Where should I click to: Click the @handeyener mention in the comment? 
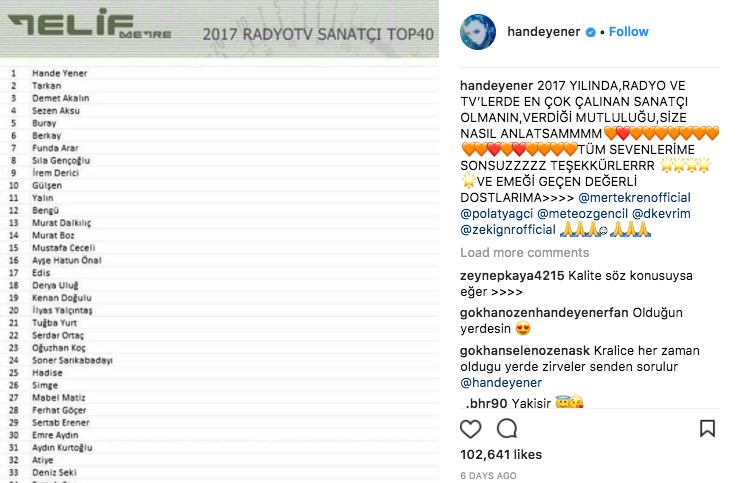(x=501, y=382)
